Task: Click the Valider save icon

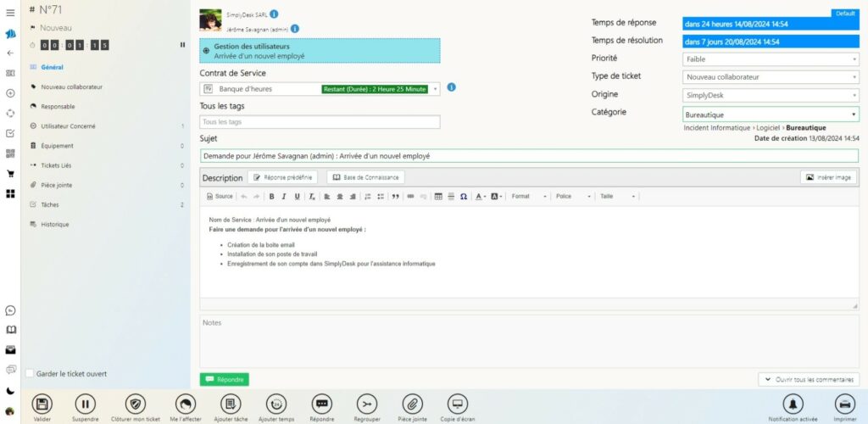Action: (x=42, y=404)
